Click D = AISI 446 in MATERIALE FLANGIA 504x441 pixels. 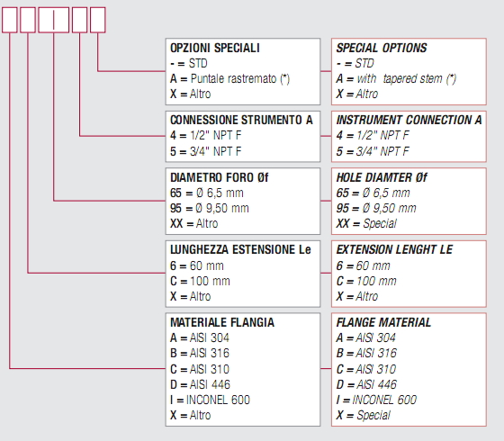pyautogui.click(x=200, y=384)
